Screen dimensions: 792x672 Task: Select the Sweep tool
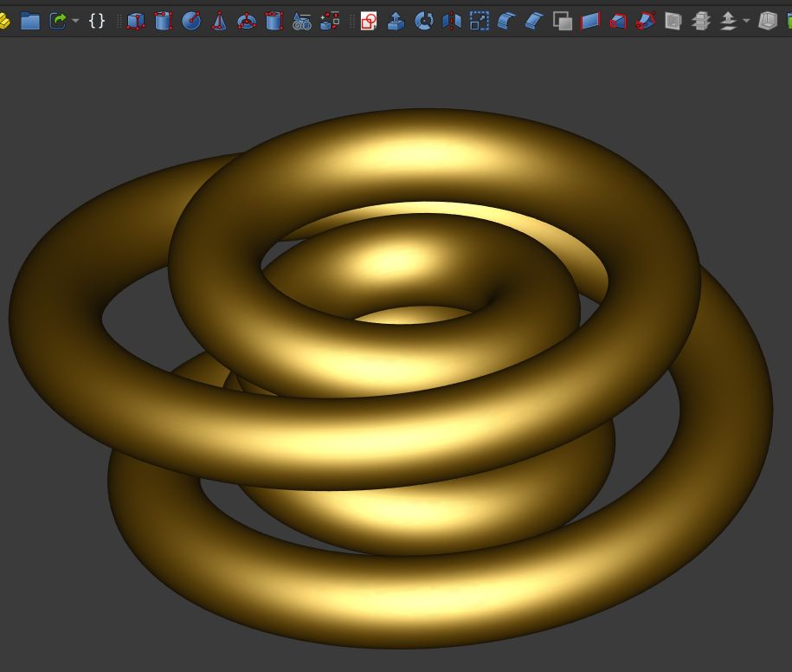pos(646,22)
